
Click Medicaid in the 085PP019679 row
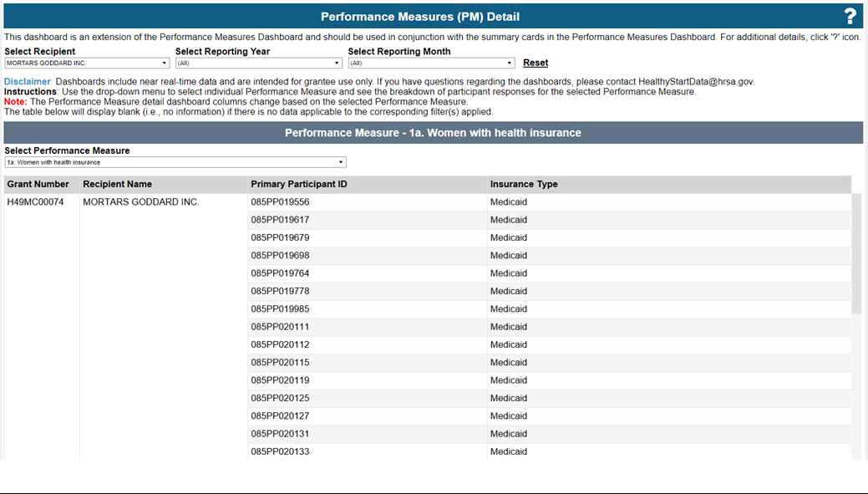(509, 237)
